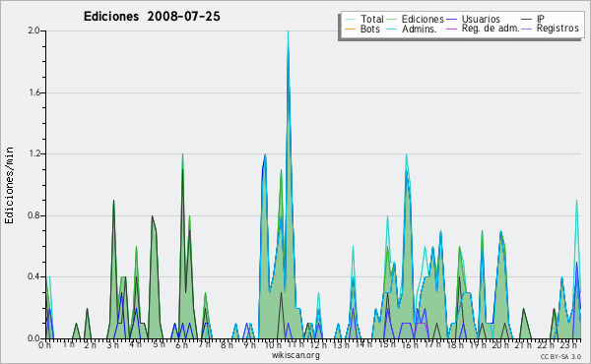Click the peak at 1.2 near 6 h
Viewport: 591px width, 364px height.
[183, 154]
